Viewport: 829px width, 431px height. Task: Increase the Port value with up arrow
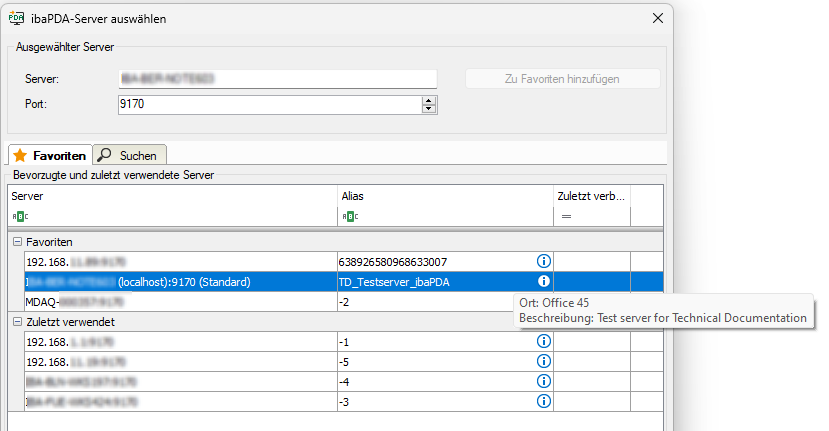click(x=429, y=99)
